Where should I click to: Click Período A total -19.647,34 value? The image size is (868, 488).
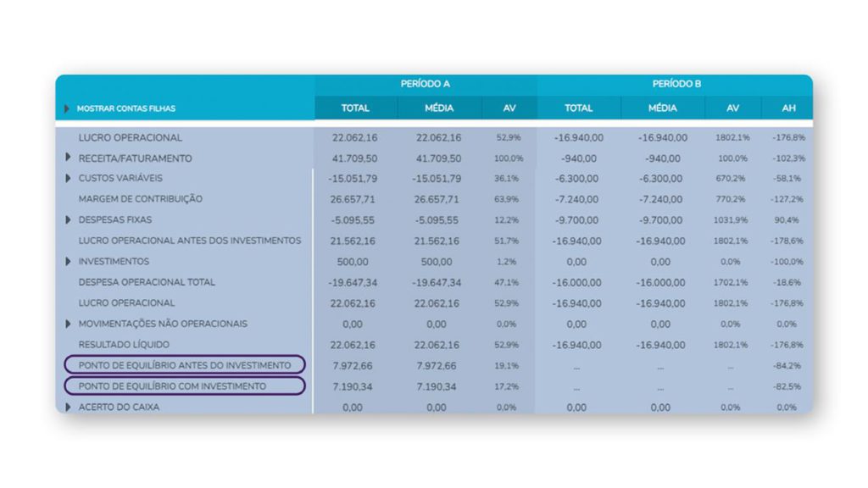[353, 283]
